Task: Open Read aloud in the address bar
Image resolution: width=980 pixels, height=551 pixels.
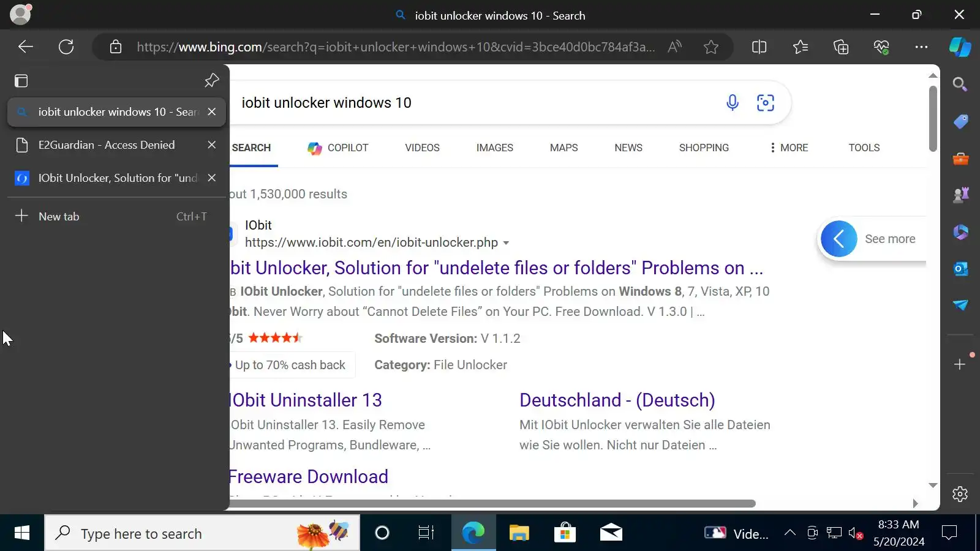Action: pos(674,47)
